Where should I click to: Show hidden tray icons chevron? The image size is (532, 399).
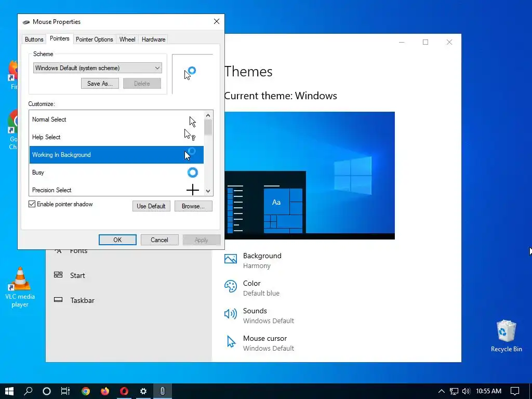[442, 391]
